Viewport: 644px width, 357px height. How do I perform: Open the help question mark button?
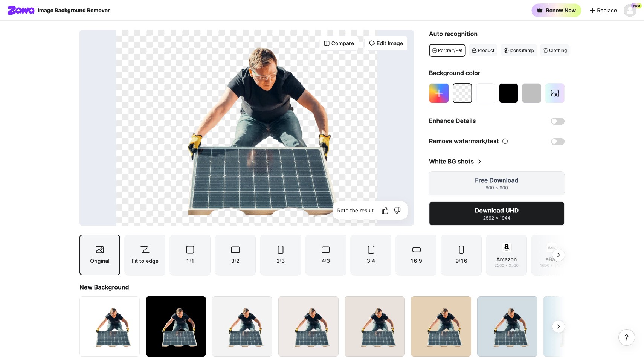point(627,337)
